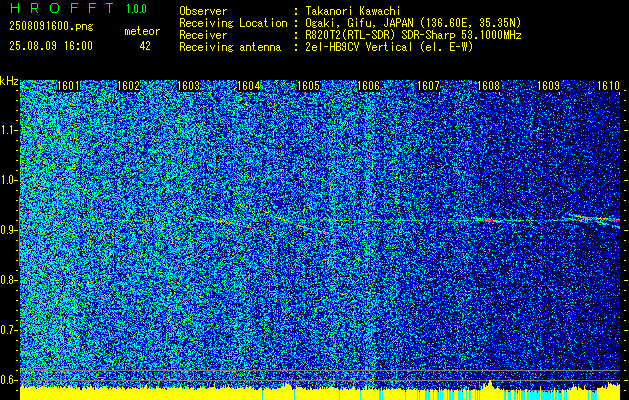
Task: Click the 1607 time marker
Action: coord(428,86)
